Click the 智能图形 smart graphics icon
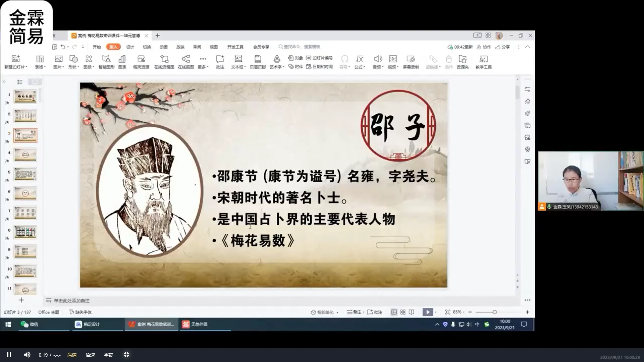 106,59
